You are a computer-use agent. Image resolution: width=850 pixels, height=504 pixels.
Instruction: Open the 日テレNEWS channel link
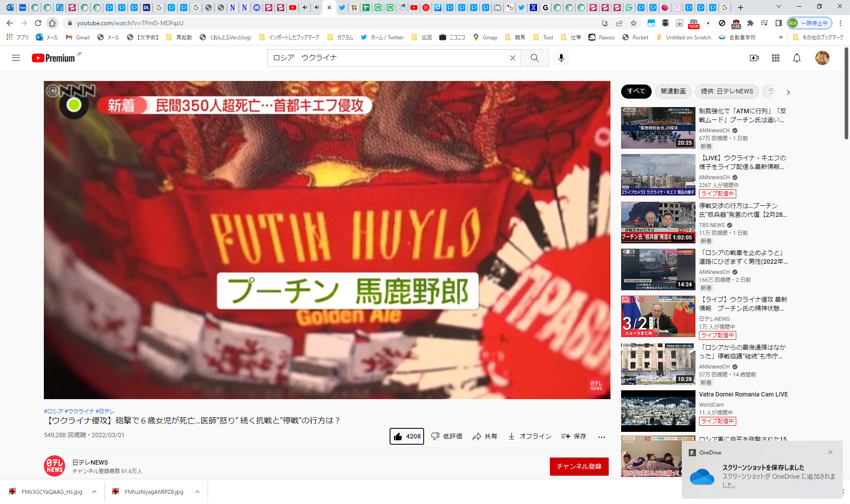click(x=90, y=462)
